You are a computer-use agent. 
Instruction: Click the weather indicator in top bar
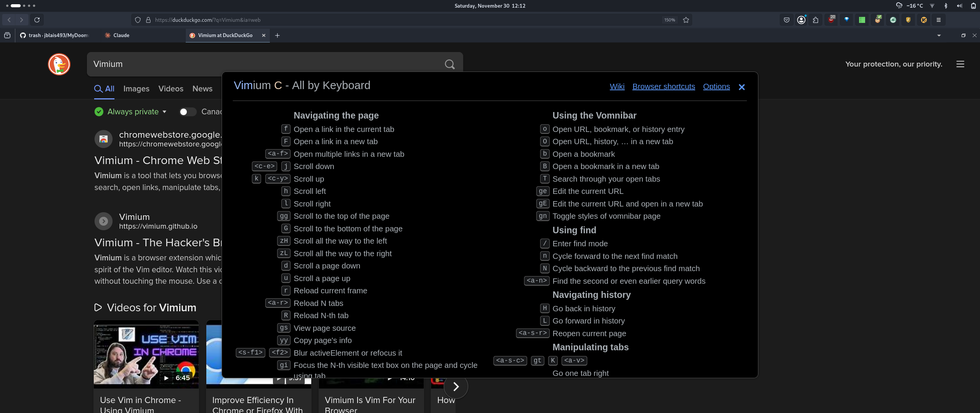pos(910,6)
